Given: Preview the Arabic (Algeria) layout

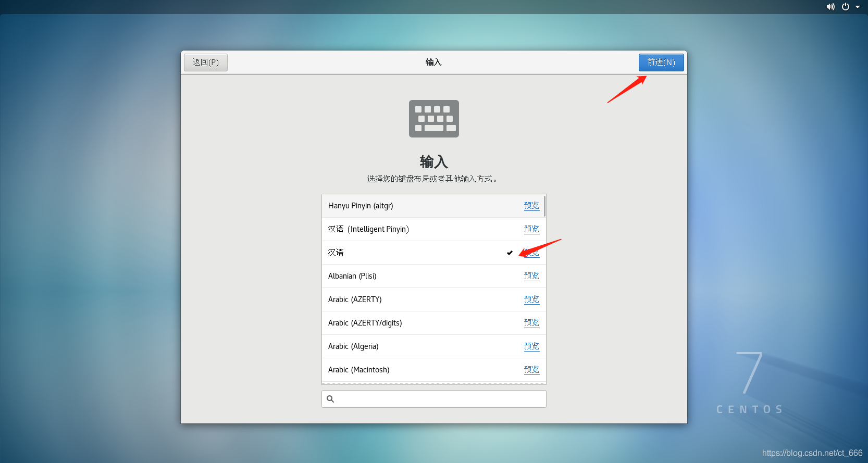Looking at the screenshot, I should click(x=531, y=346).
